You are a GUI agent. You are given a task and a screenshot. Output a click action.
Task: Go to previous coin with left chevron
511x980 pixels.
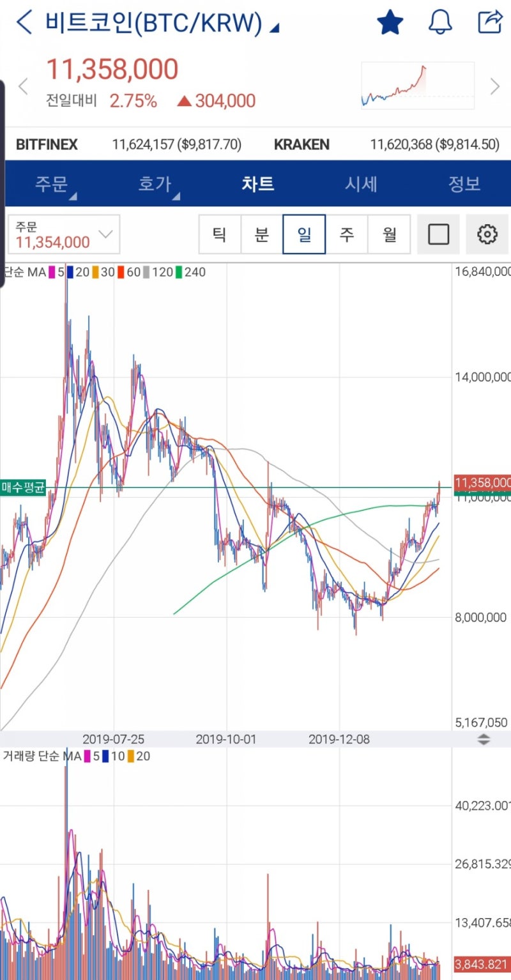23,86
